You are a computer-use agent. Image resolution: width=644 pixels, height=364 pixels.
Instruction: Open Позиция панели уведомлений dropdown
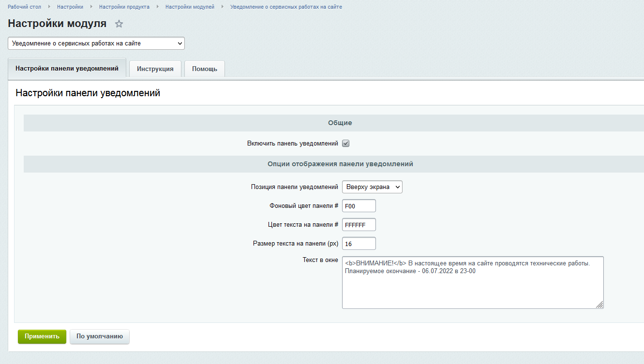coord(372,187)
